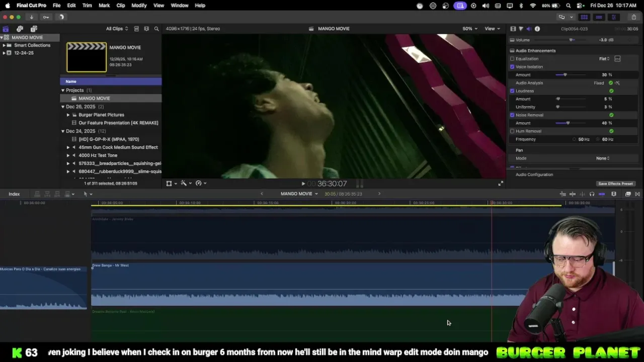Open the browser search magnifier
The image size is (644, 362).
[156, 29]
